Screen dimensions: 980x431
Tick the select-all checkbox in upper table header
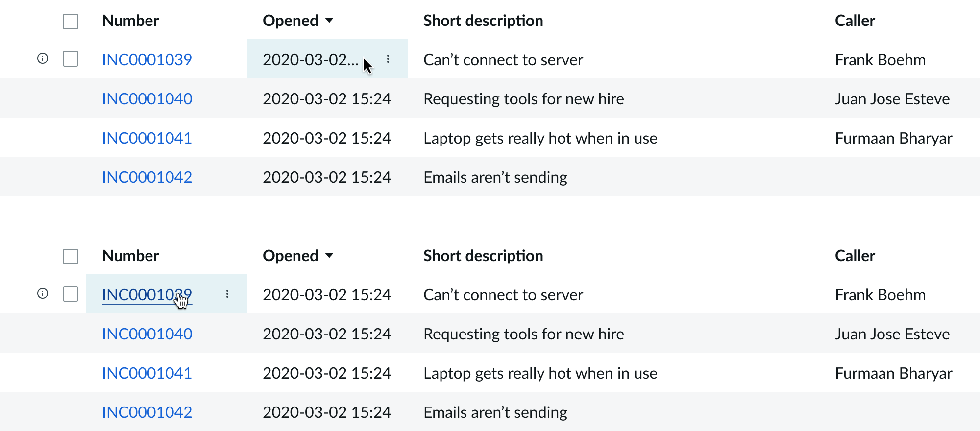[x=71, y=22]
